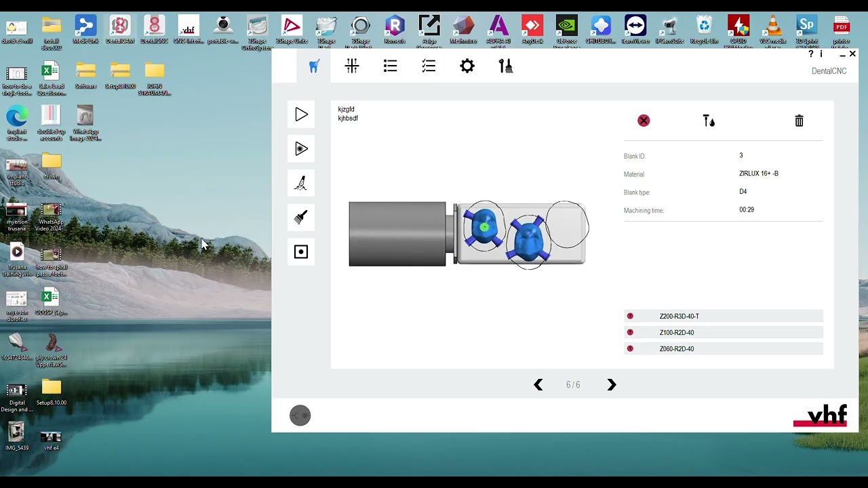Open the DentalCNC info 'i' icon
Viewport: 868px width, 488px height.
click(821, 54)
